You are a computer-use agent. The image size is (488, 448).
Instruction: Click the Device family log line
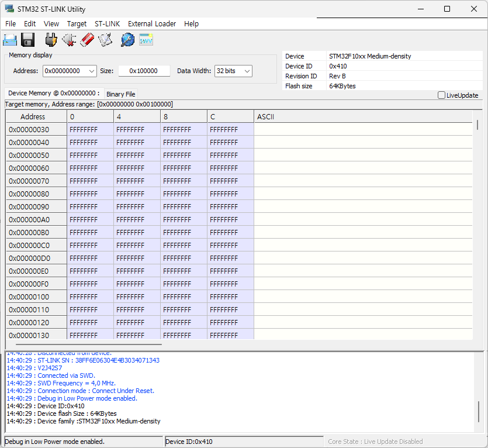pos(84,421)
